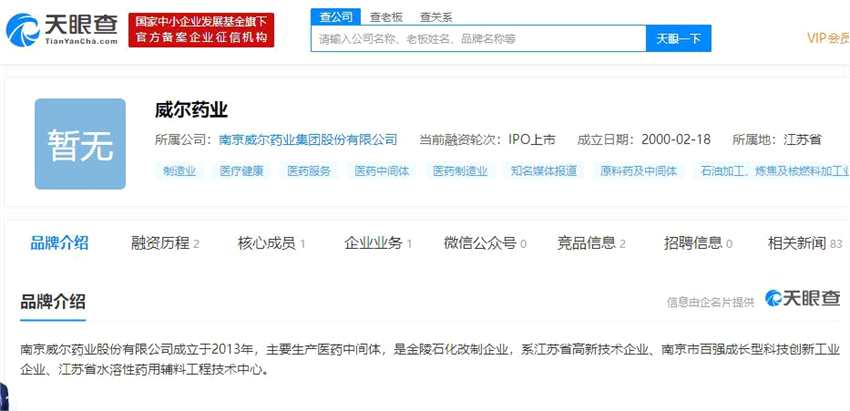The height and width of the screenshot is (411, 850).
Task: Open the VIP会员 link
Action: (x=828, y=38)
